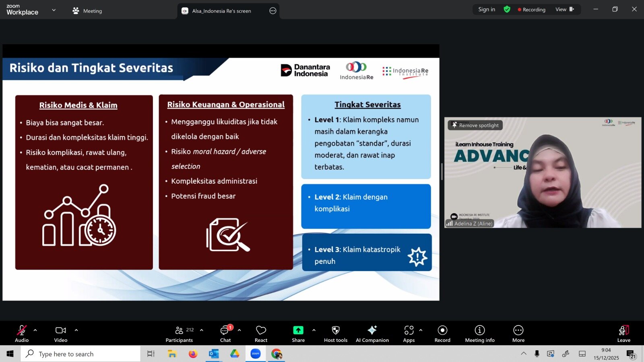The width and height of the screenshot is (644, 362).
Task: Click Remove spotlight on speaker video
Action: (x=475, y=125)
